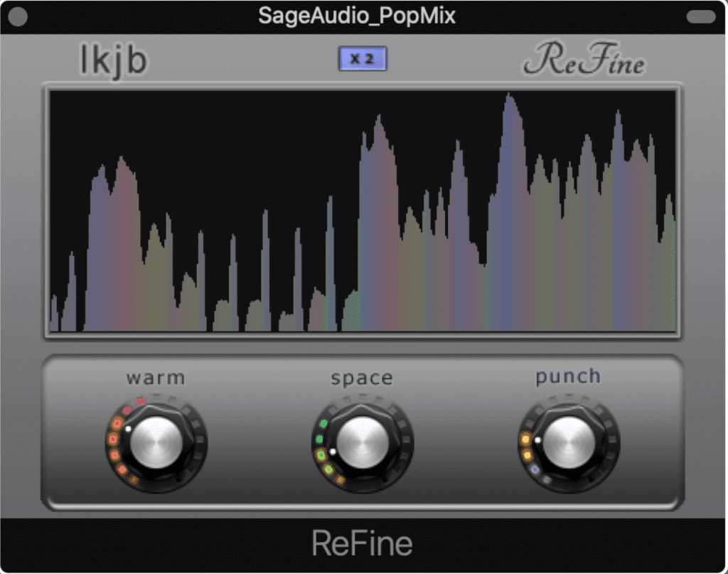The height and width of the screenshot is (574, 728).
Task: Click the "warm" label
Action: pyautogui.click(x=156, y=378)
